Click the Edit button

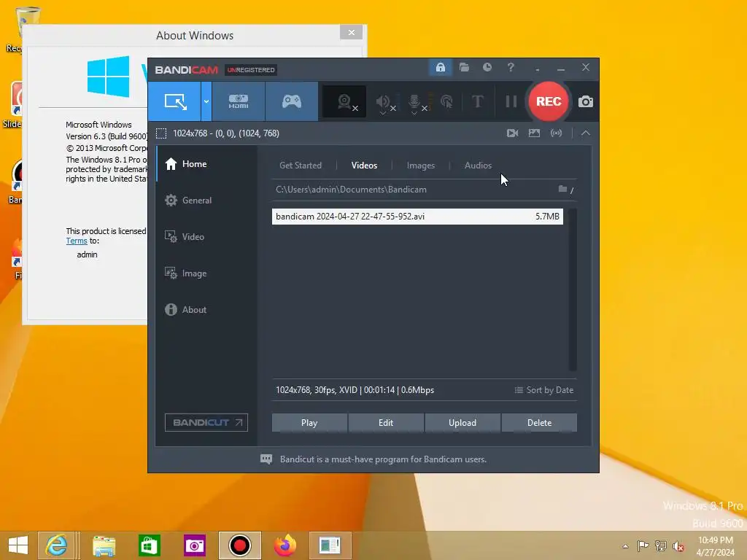pos(386,422)
